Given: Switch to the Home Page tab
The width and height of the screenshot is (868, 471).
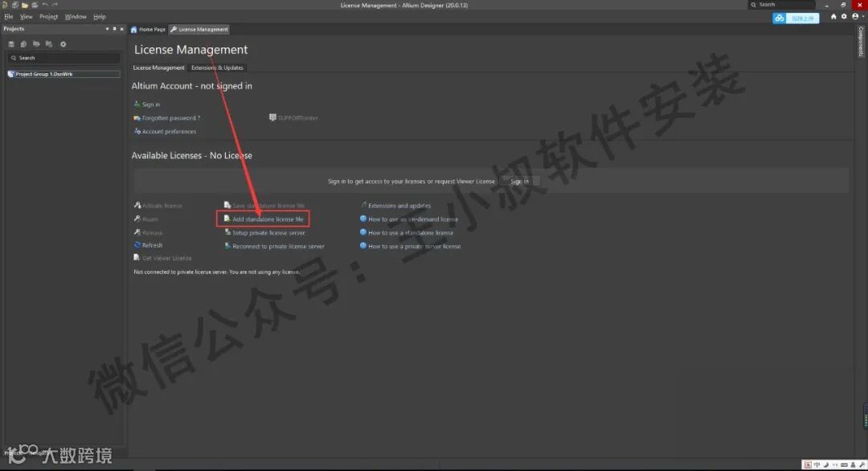Looking at the screenshot, I should (x=148, y=29).
